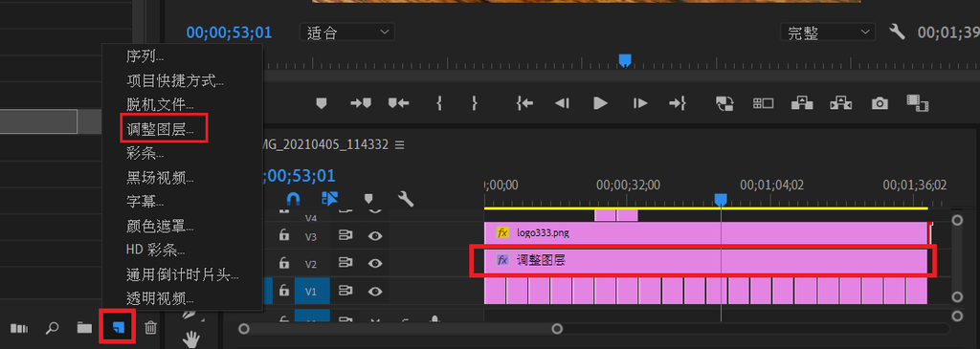
Task: Open the 完整 playback resolution dropdown
Action: coord(828,33)
